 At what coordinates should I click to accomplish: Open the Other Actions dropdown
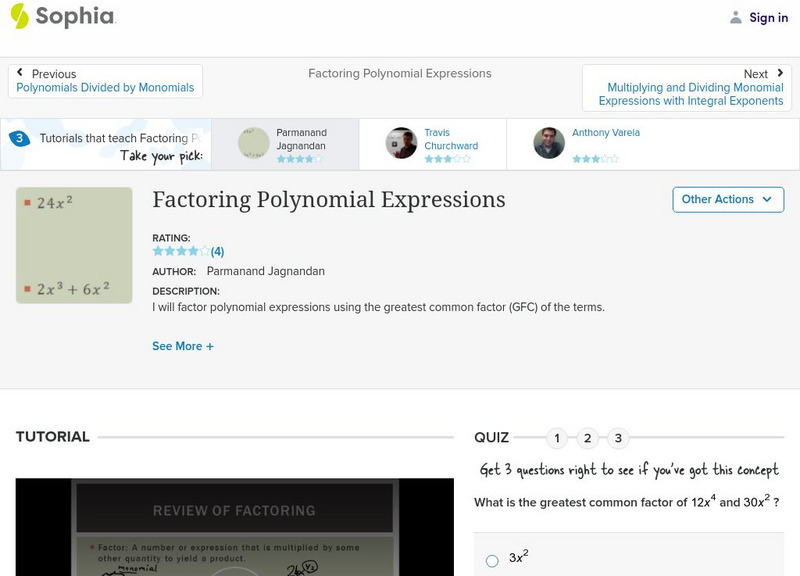click(726, 199)
